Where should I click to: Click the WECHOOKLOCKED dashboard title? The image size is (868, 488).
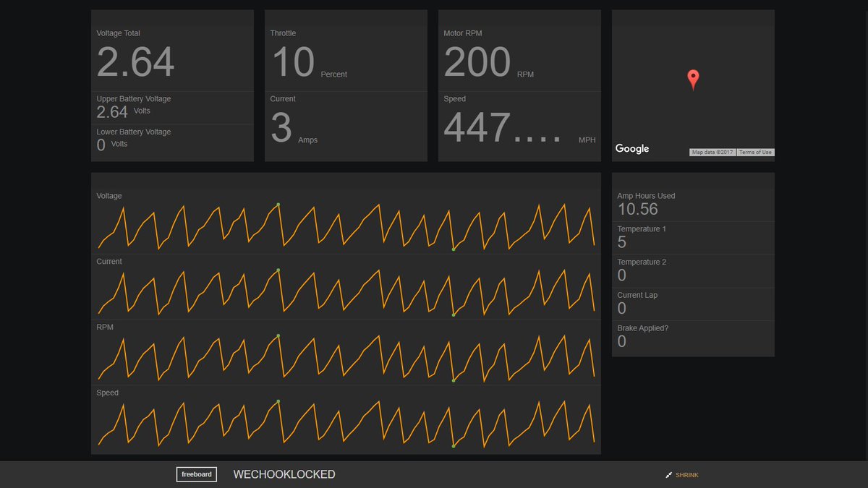coord(284,474)
